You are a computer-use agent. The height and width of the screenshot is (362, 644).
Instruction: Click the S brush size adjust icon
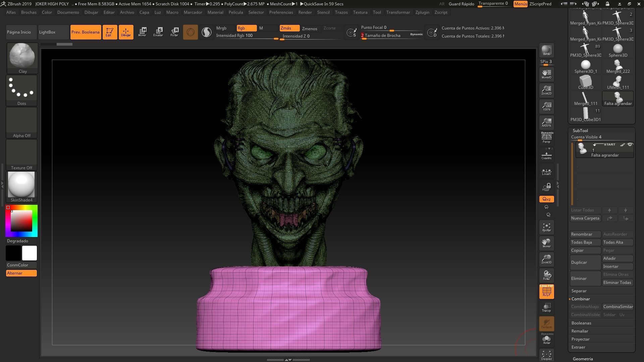(x=352, y=33)
